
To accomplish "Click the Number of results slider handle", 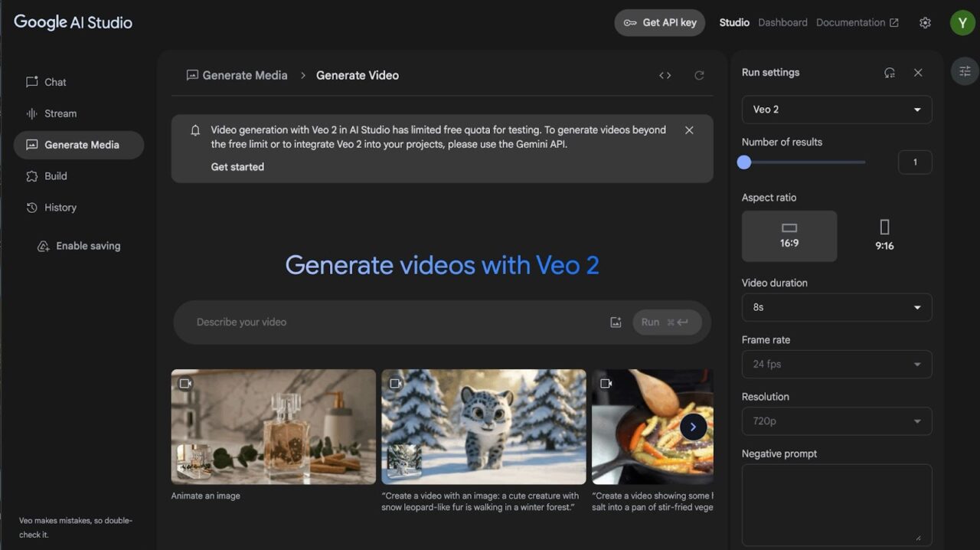I will pyautogui.click(x=744, y=162).
